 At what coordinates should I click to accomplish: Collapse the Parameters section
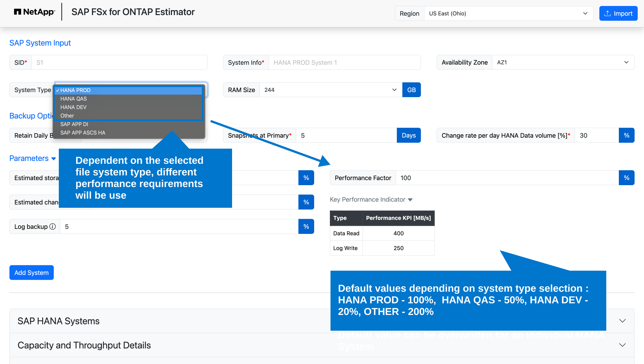(33, 158)
